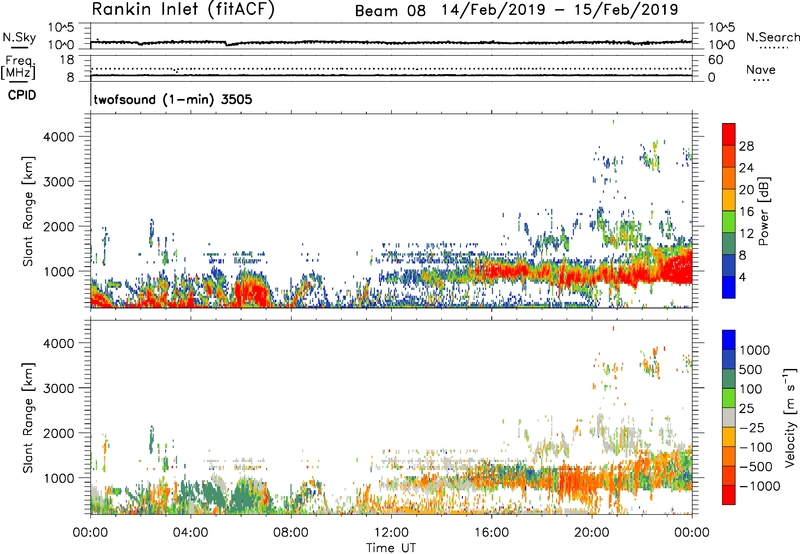
Task: Click the left '10^5' noise axis label
Action: click(62, 28)
